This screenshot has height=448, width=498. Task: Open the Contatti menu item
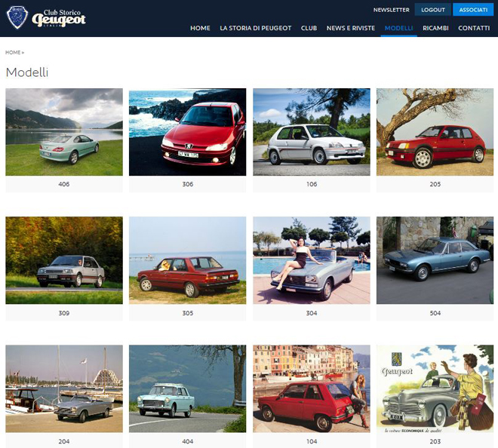coord(474,28)
